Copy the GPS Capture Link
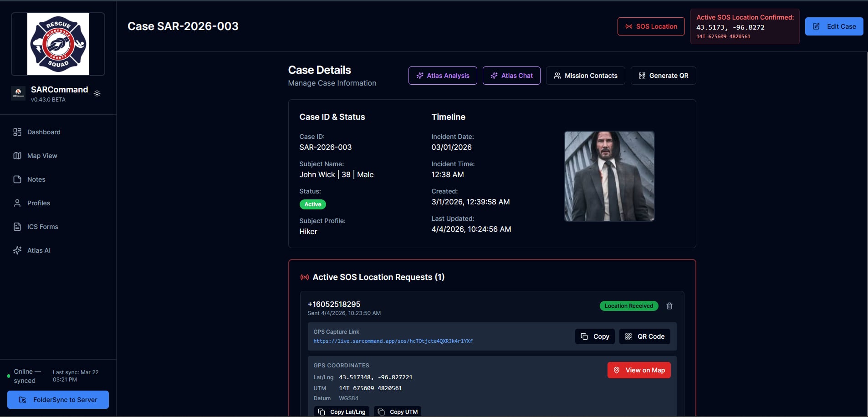 pyautogui.click(x=594, y=336)
